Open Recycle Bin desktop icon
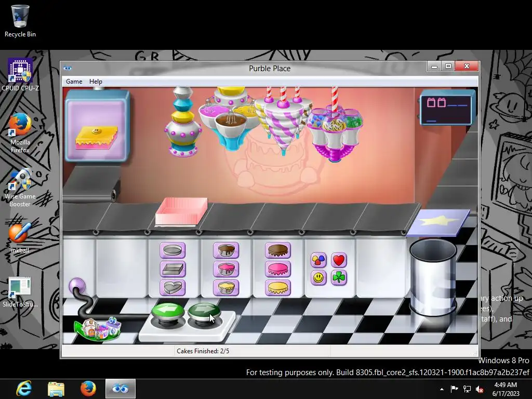 (x=20, y=21)
